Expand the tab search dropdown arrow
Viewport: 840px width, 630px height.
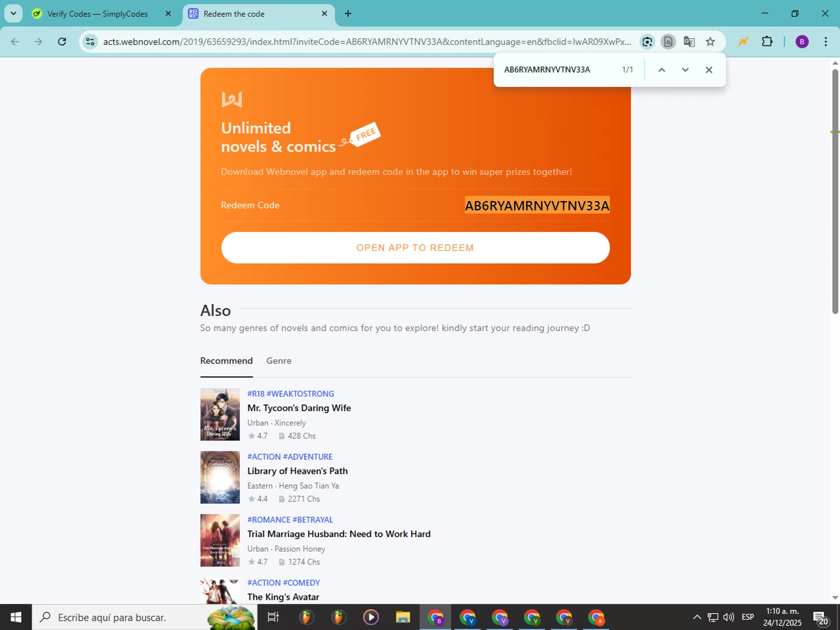click(x=13, y=13)
